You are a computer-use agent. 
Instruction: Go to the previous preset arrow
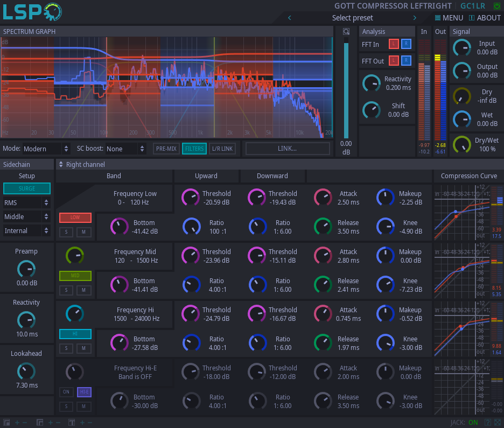pyautogui.click(x=290, y=18)
